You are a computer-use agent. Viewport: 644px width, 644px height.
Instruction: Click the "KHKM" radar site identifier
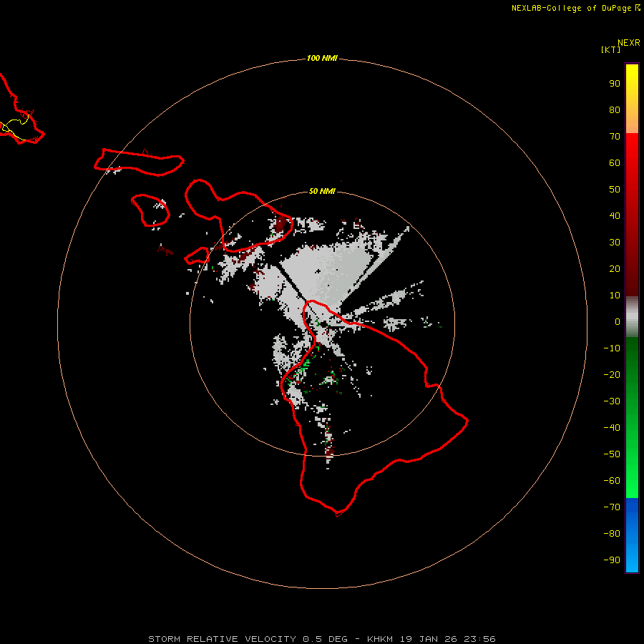[381, 639]
